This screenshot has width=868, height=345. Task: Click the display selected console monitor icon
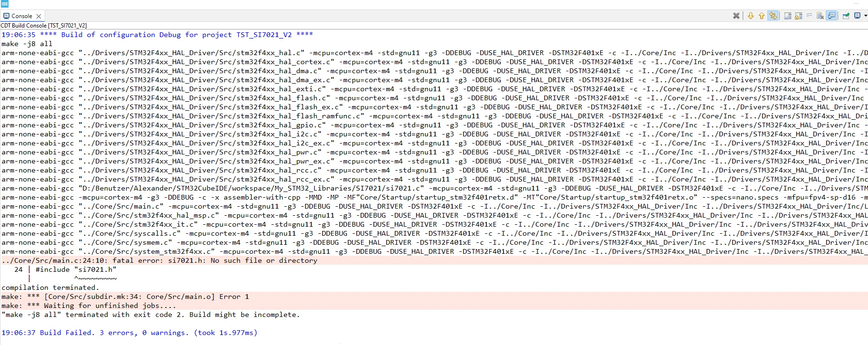click(857, 15)
